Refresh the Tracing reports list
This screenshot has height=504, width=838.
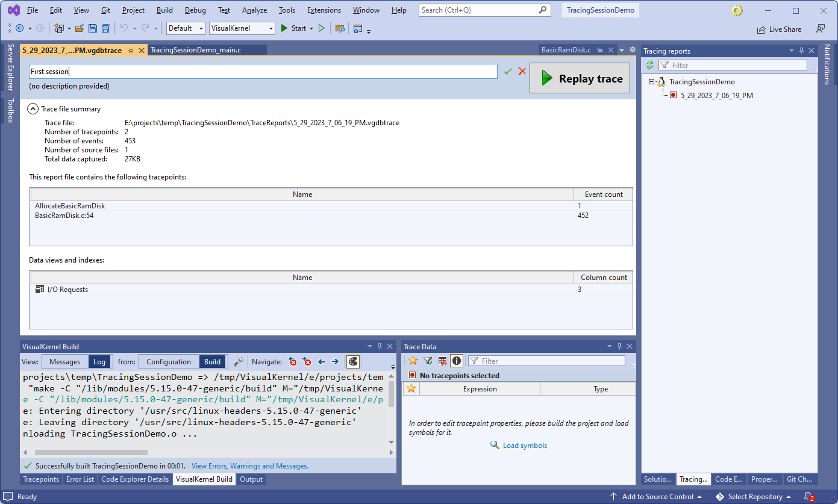coord(650,65)
